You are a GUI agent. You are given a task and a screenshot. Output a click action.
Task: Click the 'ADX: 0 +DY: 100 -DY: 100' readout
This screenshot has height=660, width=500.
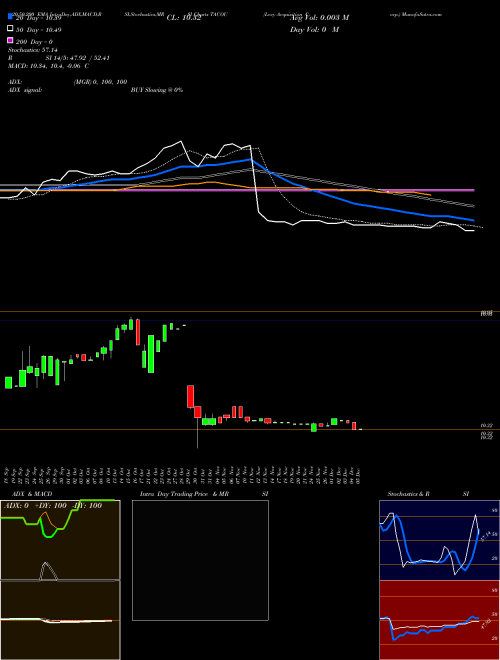[53, 506]
